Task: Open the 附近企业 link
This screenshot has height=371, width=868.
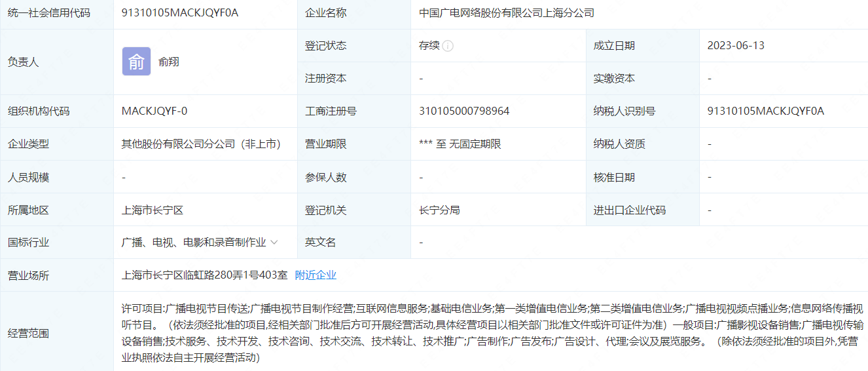Action: pos(316,275)
